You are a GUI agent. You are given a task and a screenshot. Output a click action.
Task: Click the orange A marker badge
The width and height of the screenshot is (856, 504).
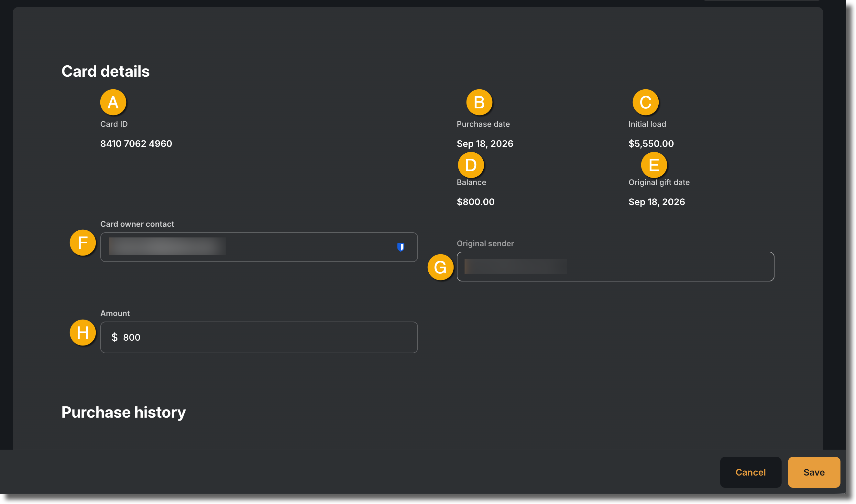(x=113, y=102)
